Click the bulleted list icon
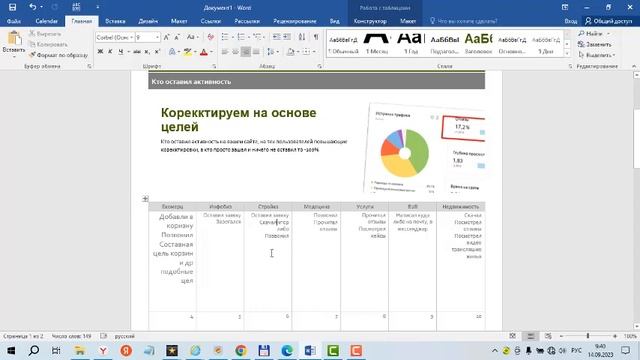This screenshot has width=640, height=360. (x=225, y=37)
